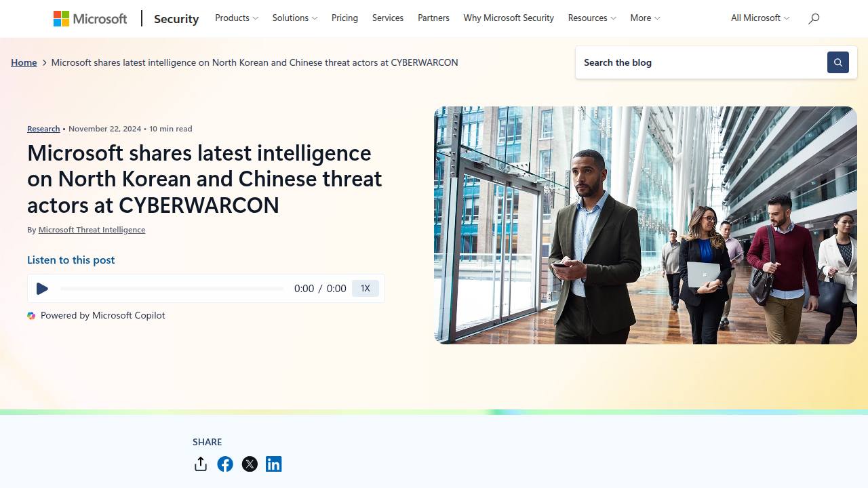Open the Pricing page
Viewport: 868px width, 488px height.
pyautogui.click(x=344, y=18)
